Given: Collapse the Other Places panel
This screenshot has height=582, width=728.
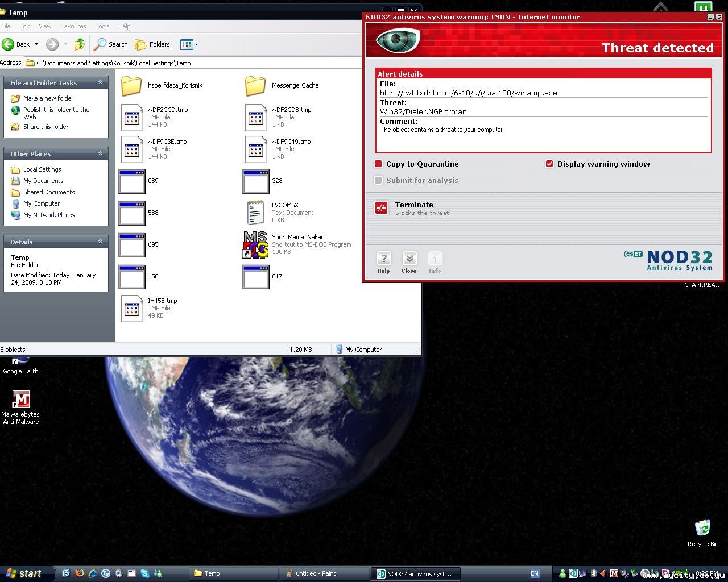Looking at the screenshot, I should coord(100,153).
